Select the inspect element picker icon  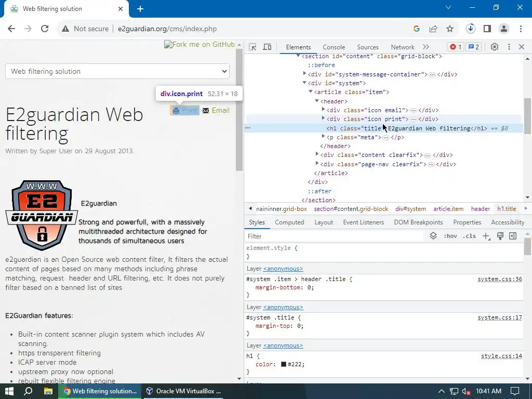click(x=252, y=47)
